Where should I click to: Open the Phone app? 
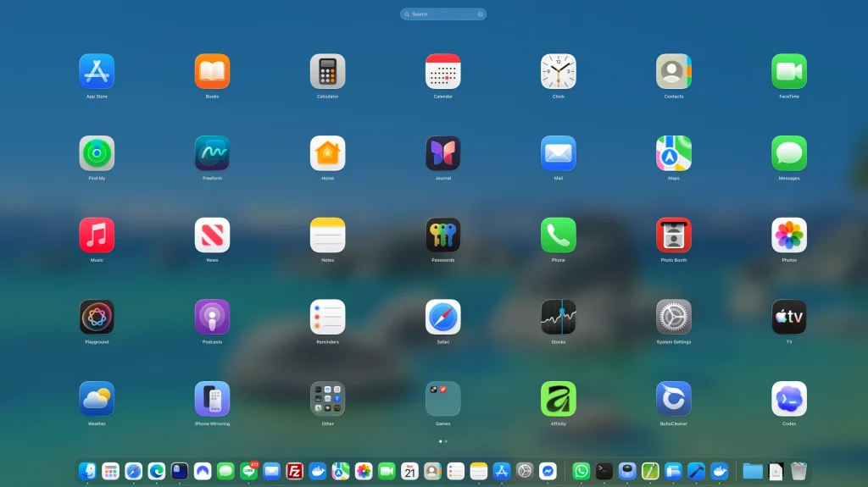click(558, 235)
